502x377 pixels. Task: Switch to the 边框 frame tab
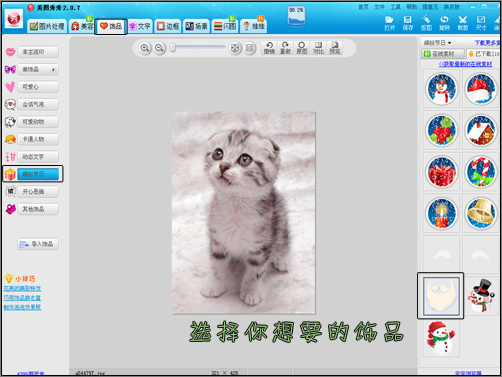tap(168, 26)
